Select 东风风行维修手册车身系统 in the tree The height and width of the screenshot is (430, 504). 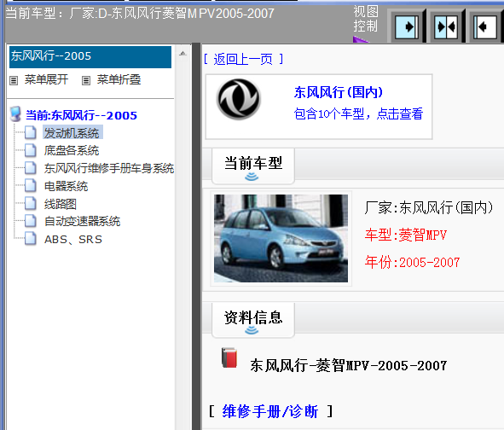(x=109, y=168)
